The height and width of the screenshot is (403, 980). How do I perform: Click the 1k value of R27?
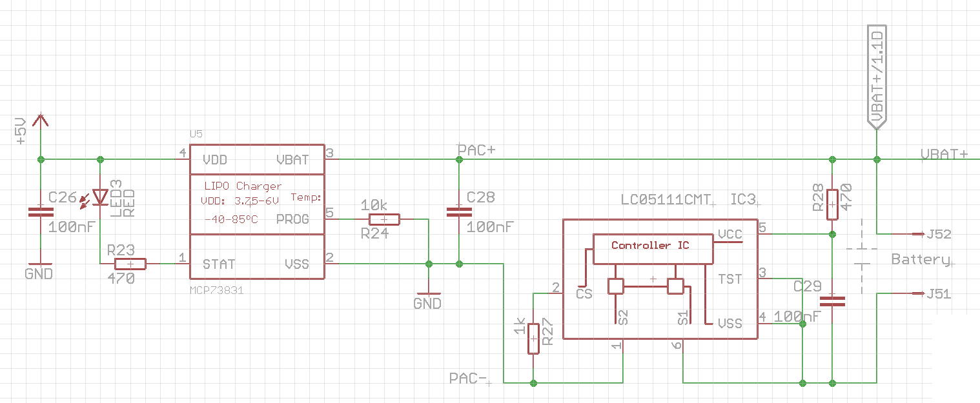(520, 327)
